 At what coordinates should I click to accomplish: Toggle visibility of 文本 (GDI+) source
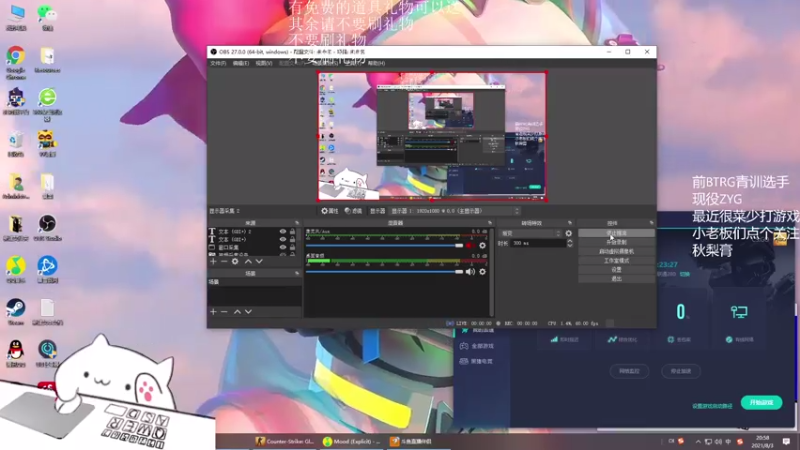coord(283,239)
